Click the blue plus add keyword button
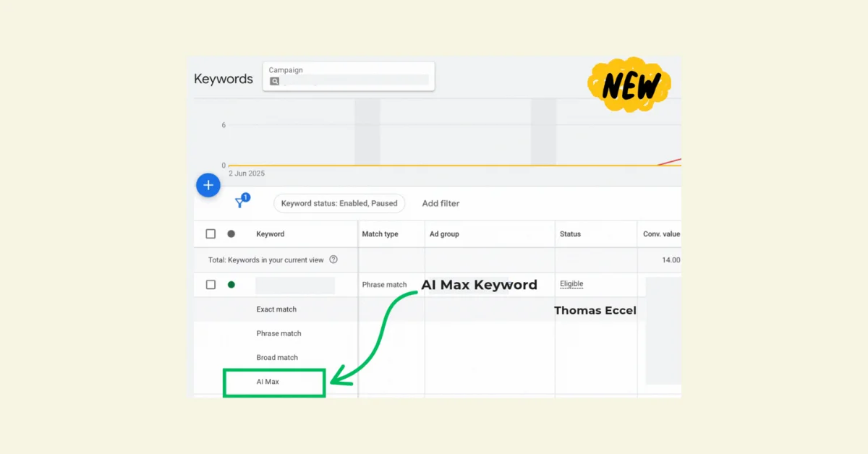868x454 pixels. pos(208,185)
